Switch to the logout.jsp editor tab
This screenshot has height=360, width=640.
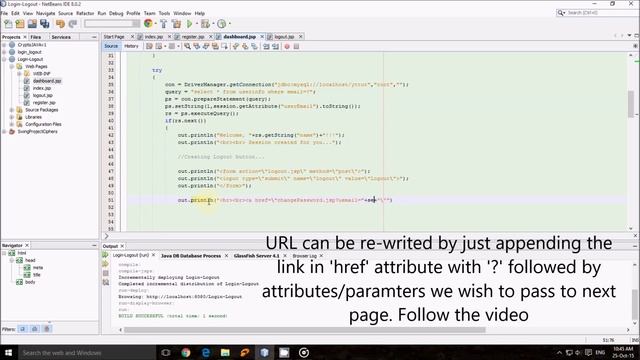click(x=284, y=37)
